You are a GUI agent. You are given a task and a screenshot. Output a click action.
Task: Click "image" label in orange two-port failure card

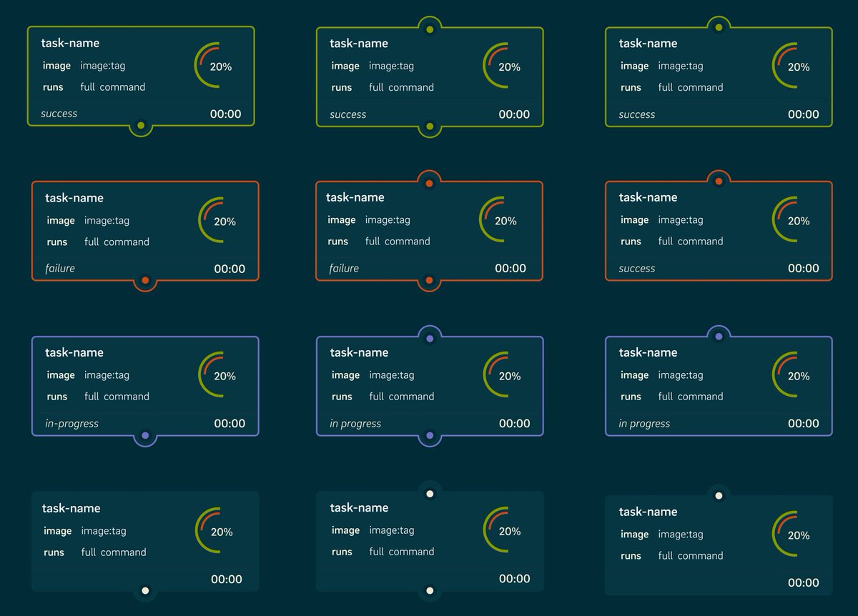click(x=342, y=220)
